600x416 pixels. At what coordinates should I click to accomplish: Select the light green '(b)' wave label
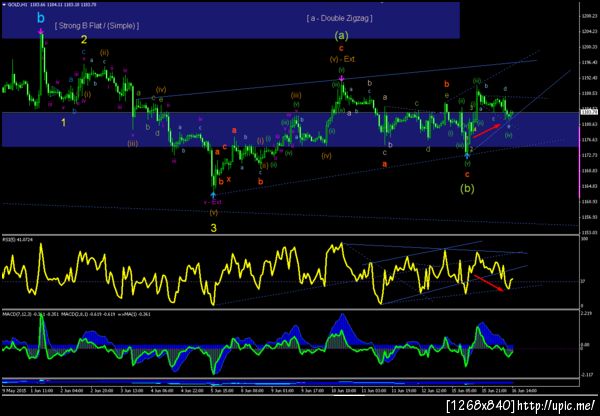(467, 188)
